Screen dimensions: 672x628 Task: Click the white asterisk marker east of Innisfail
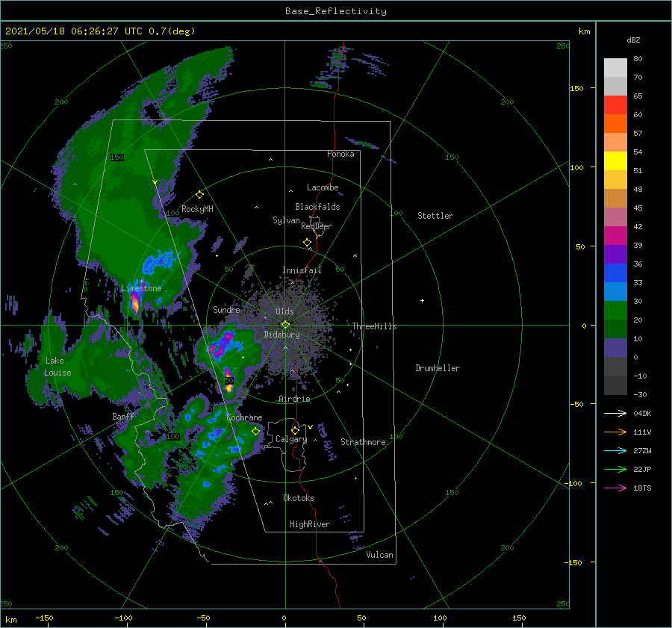tap(355, 256)
